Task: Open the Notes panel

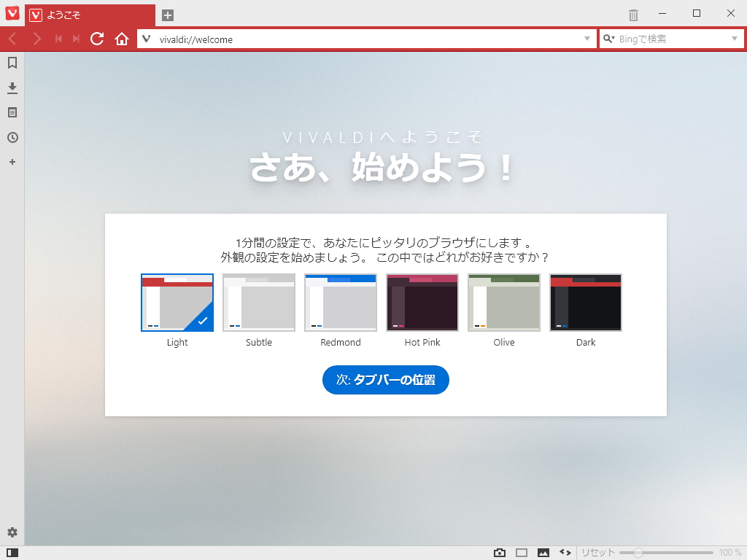Action: pos(12,112)
